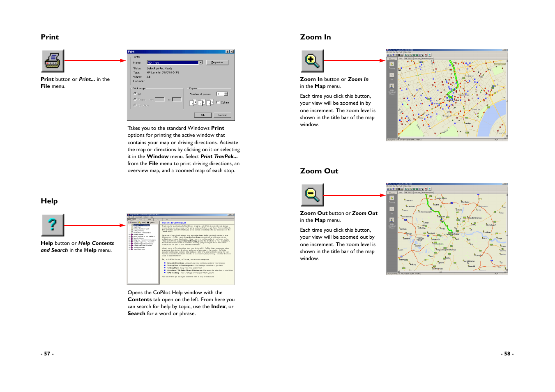Click the horizontal scrollbar of Zoom In map
555x392 pixels.
click(x=452, y=137)
